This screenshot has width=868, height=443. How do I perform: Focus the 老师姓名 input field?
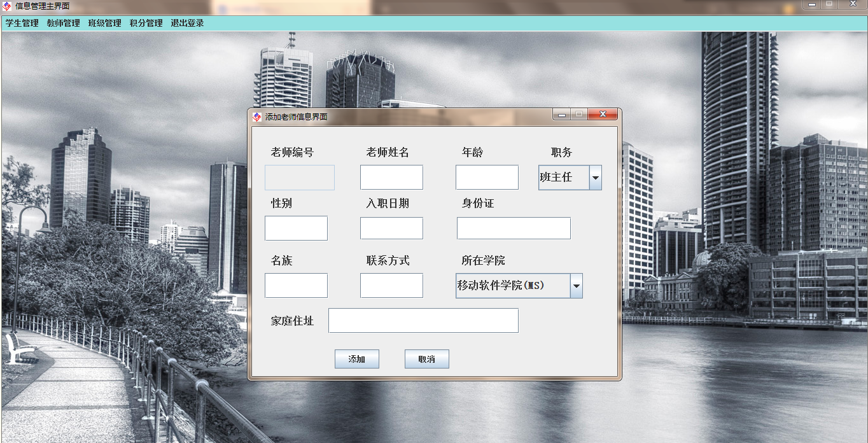(391, 178)
